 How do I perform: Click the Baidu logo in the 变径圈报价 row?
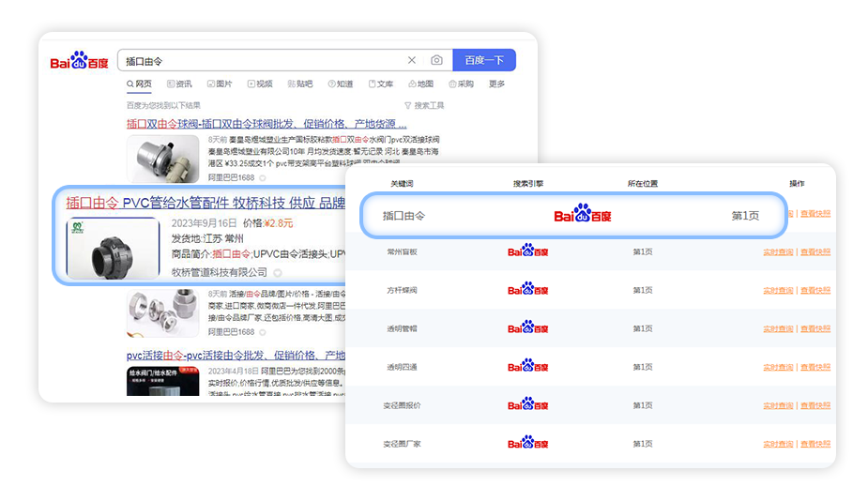tap(528, 404)
